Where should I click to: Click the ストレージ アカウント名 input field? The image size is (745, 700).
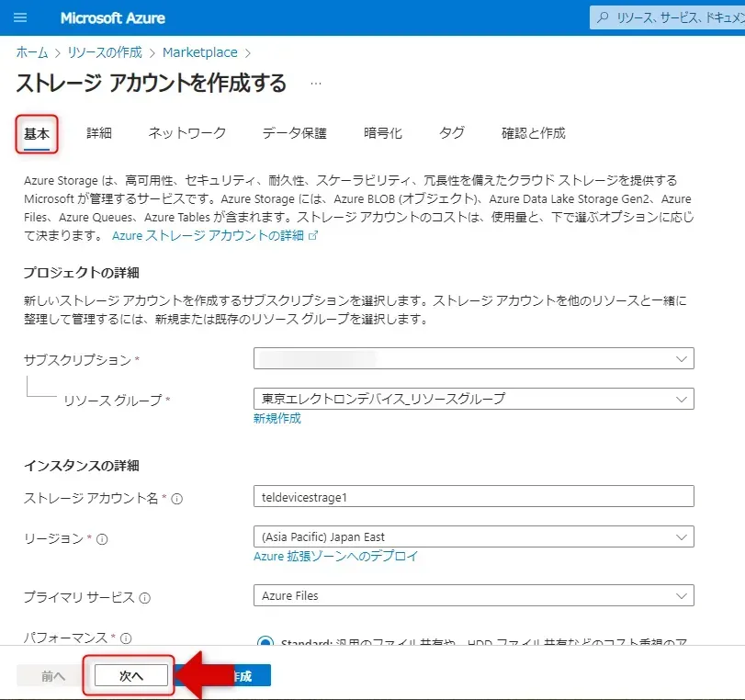pyautogui.click(x=473, y=496)
